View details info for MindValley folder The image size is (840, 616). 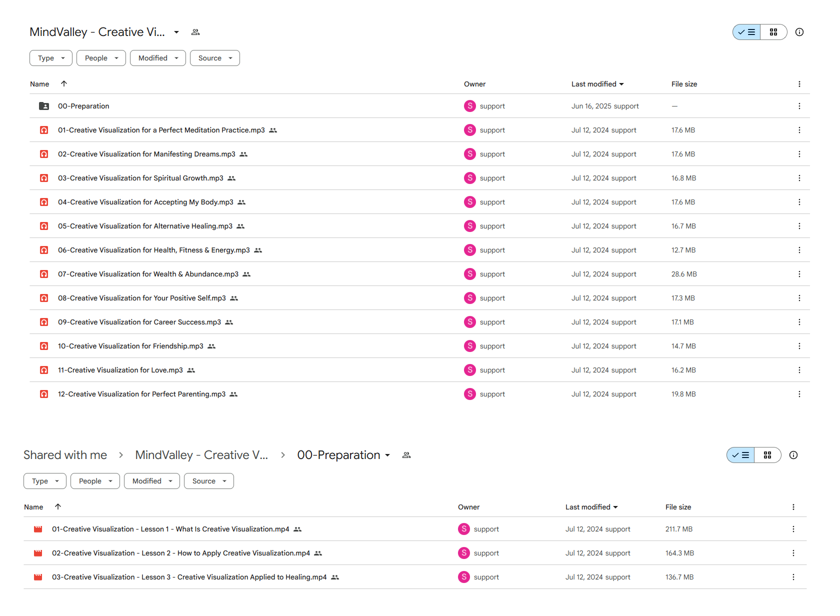point(799,32)
